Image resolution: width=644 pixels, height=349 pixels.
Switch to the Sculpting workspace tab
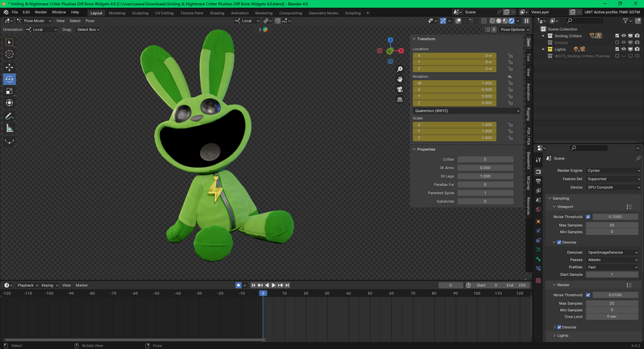point(140,13)
